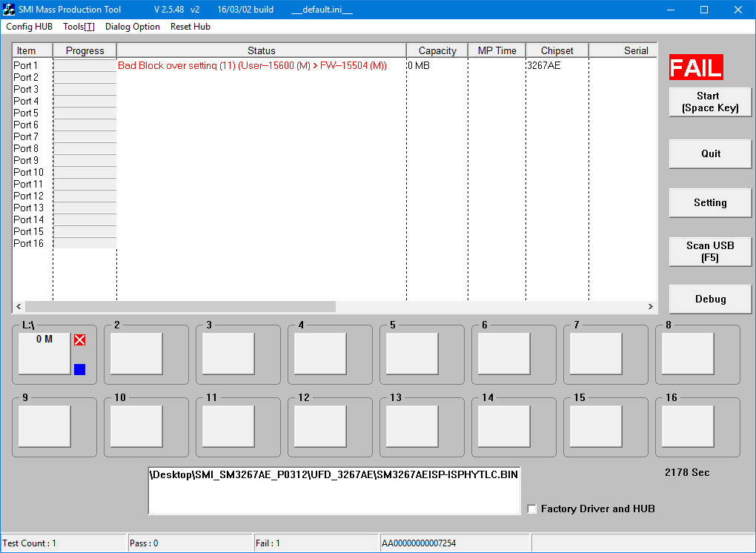
Task: Click port slot 6 button
Action: [x=504, y=354]
